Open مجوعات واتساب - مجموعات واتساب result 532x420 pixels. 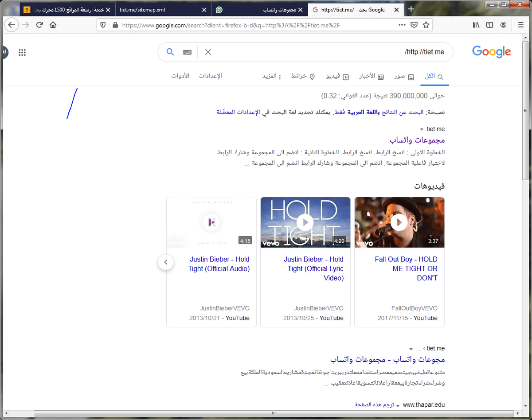(387, 359)
